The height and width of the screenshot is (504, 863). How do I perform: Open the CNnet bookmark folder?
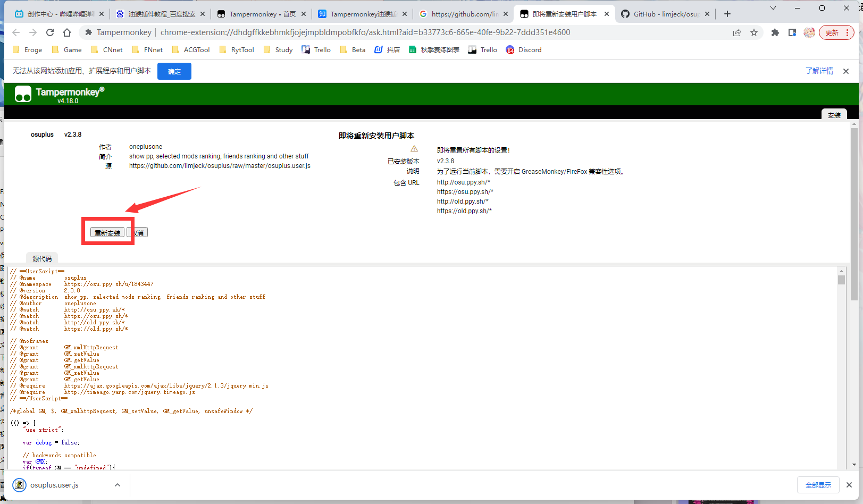tap(107, 50)
